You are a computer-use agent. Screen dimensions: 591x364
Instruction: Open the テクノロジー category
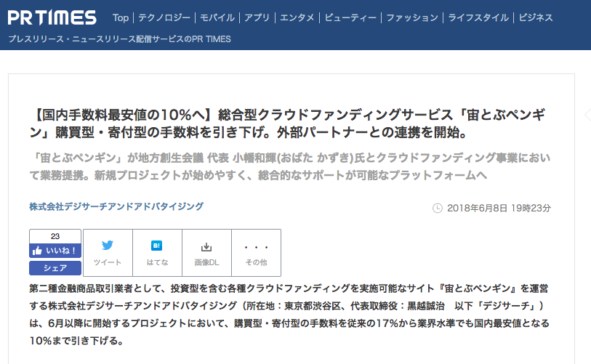(164, 17)
